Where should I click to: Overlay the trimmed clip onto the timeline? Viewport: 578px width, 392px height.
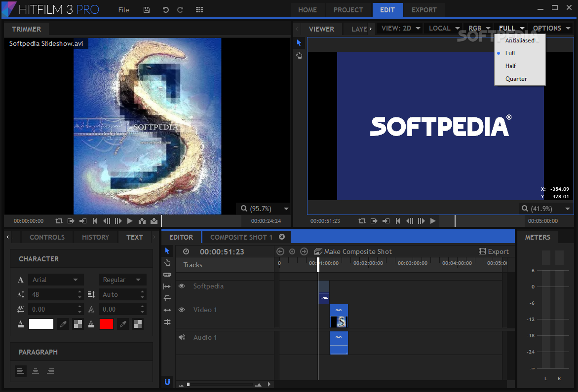coord(154,221)
